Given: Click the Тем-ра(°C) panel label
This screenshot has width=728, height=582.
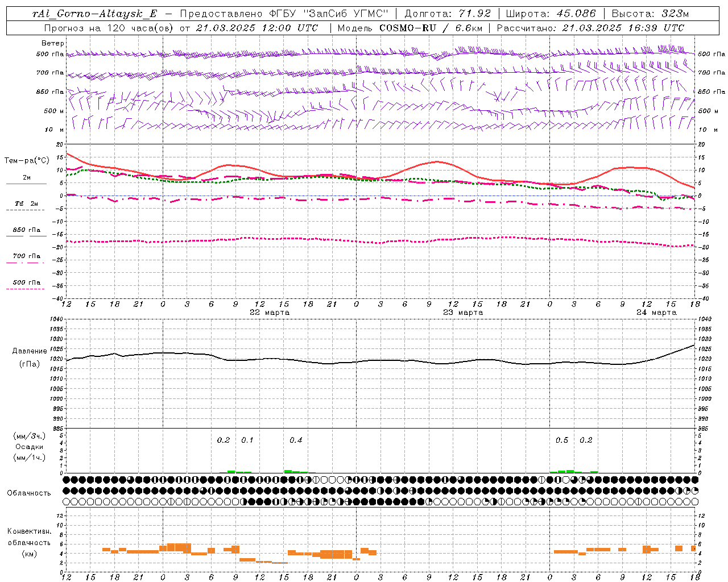Looking at the screenshot, I should coord(27,161).
